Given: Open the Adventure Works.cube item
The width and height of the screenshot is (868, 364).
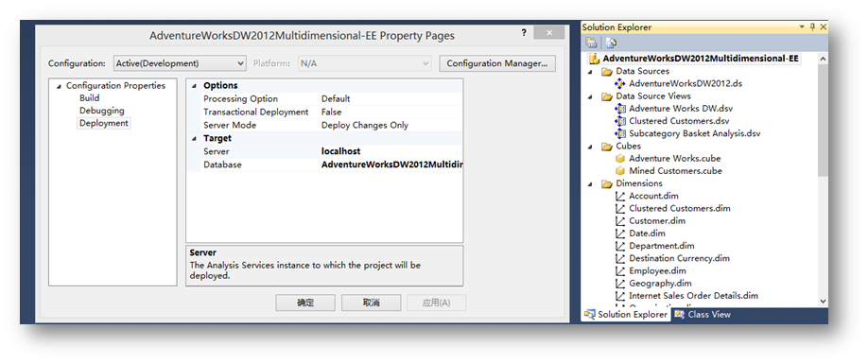Looking at the screenshot, I should pyautogui.click(x=674, y=158).
